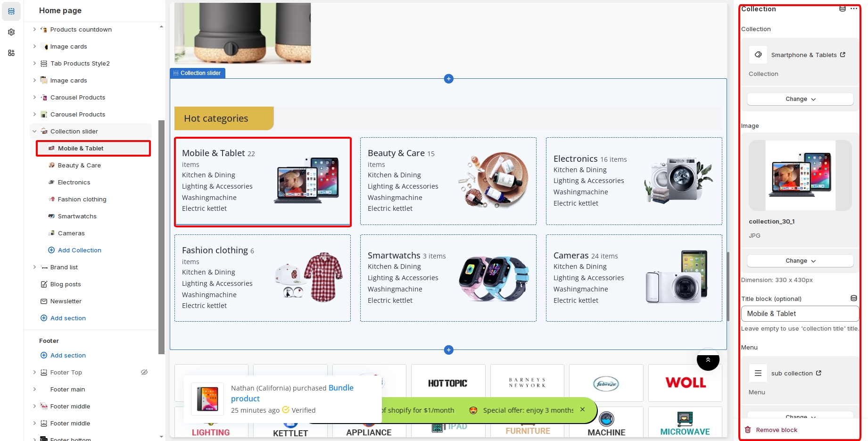Click the Title block text field
Viewport: 868px width, 441px height.
click(800, 314)
